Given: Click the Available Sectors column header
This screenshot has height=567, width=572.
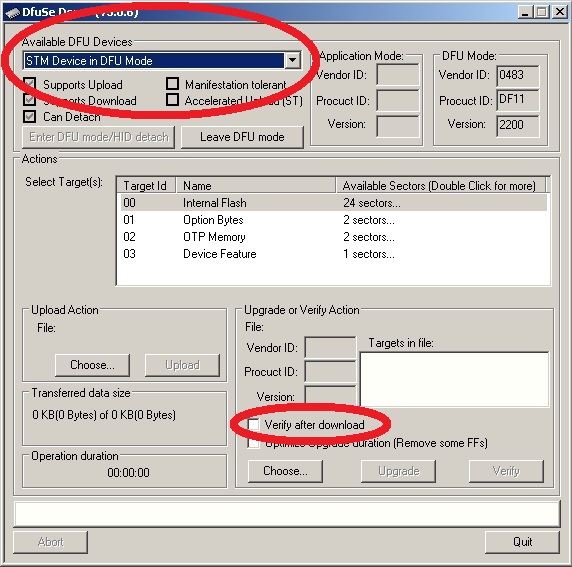Looking at the screenshot, I should (x=441, y=186).
